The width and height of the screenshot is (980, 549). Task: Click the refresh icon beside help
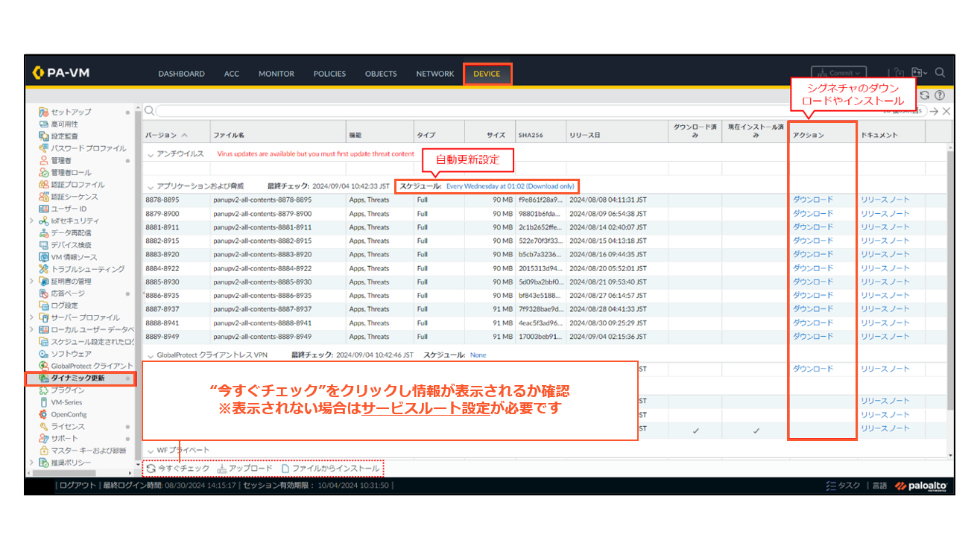[x=925, y=95]
